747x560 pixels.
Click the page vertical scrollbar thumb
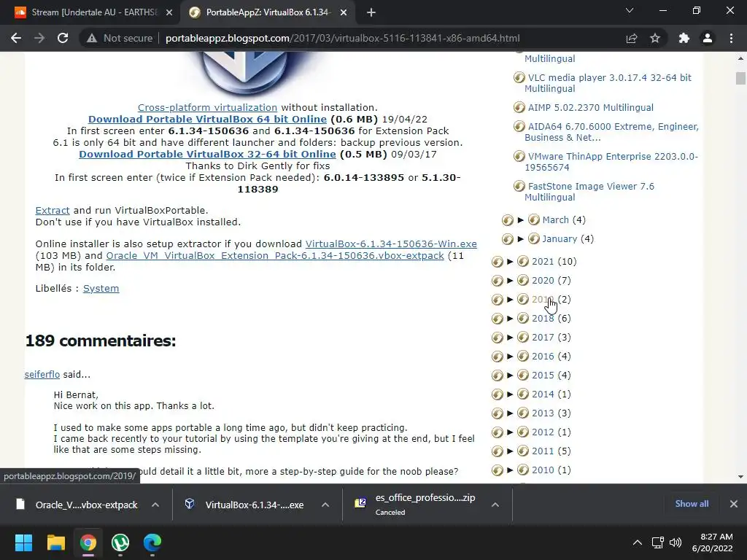(740, 78)
